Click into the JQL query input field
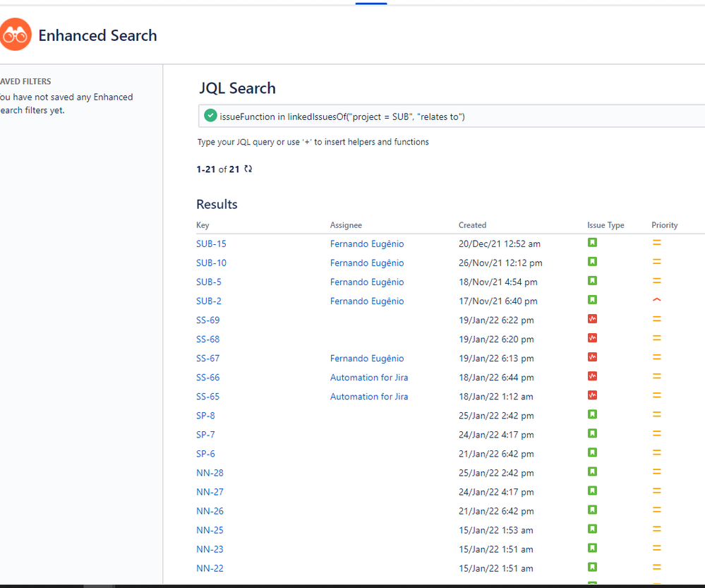 click(x=452, y=116)
